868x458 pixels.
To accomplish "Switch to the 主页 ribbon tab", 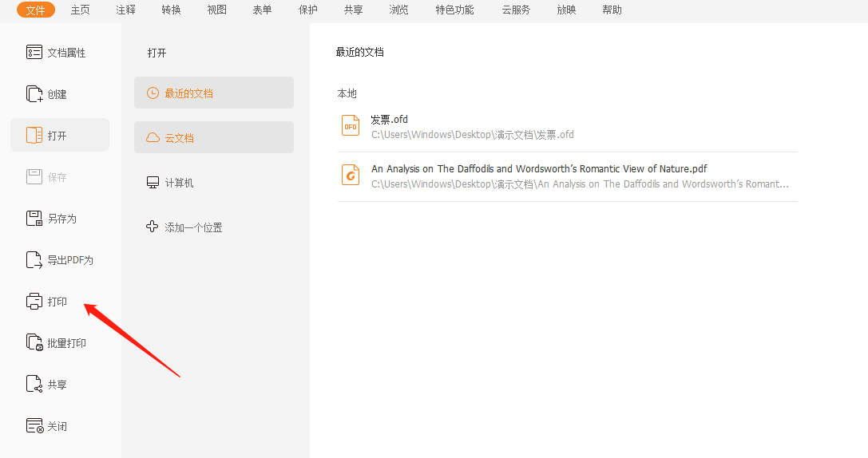I will (80, 10).
